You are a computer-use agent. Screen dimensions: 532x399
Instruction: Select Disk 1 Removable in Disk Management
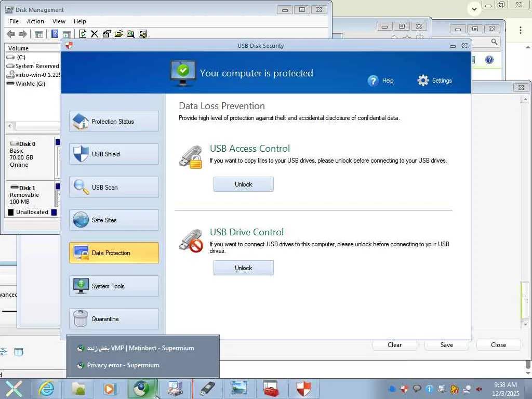pos(30,194)
